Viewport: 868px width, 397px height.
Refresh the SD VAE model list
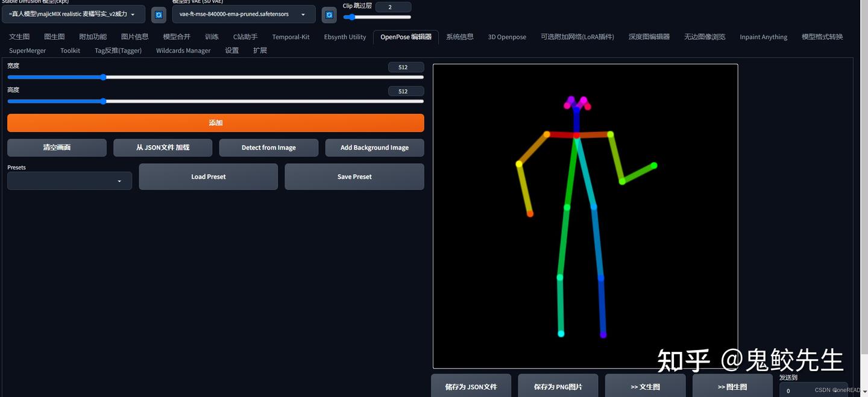[329, 14]
